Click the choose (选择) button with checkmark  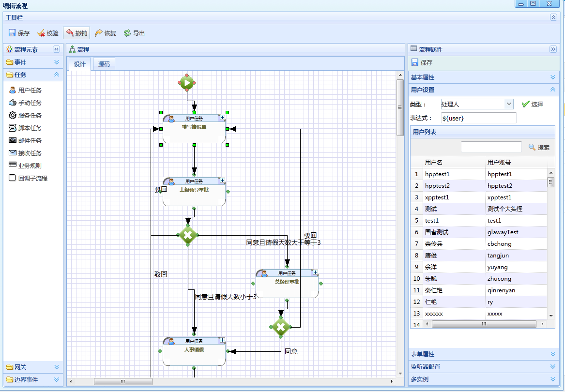[x=532, y=104]
